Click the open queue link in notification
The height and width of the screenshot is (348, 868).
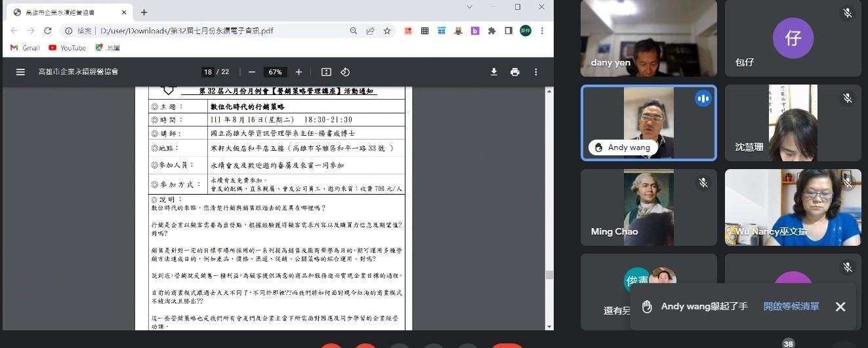tap(791, 307)
